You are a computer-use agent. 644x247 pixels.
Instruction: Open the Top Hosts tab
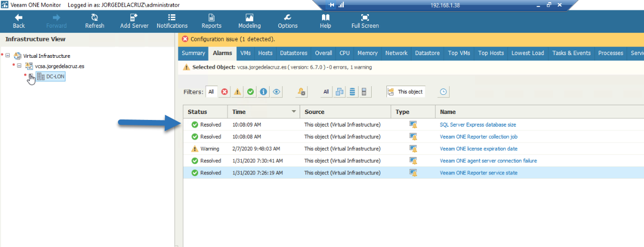(x=491, y=53)
